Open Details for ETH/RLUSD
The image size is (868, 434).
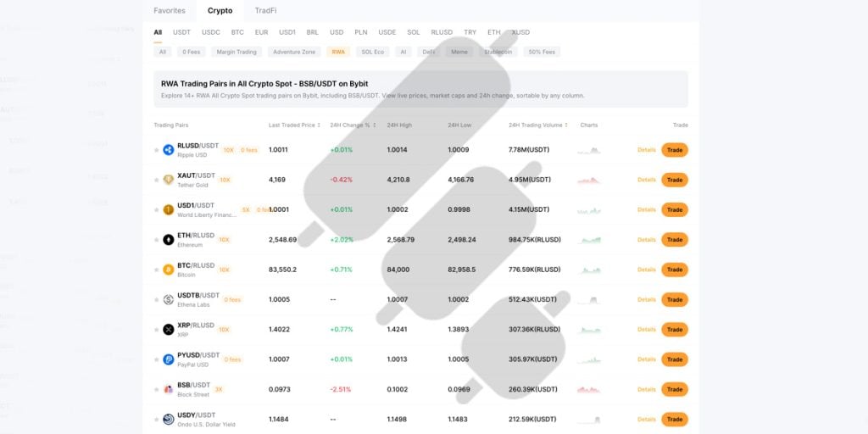tap(647, 240)
